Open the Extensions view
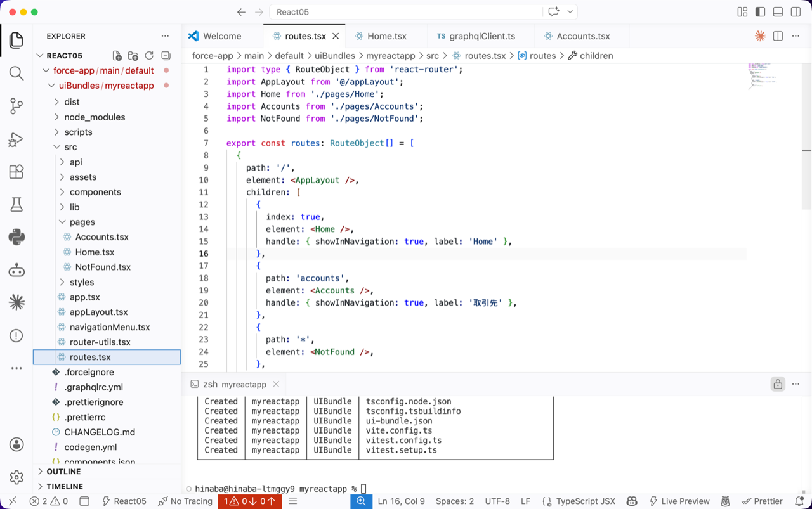The width and height of the screenshot is (812, 509). 16,172
